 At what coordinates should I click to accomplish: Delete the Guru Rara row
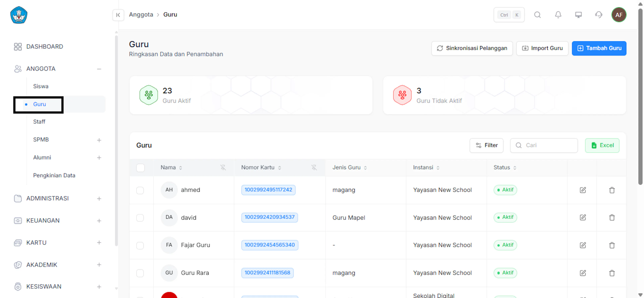pyautogui.click(x=612, y=273)
